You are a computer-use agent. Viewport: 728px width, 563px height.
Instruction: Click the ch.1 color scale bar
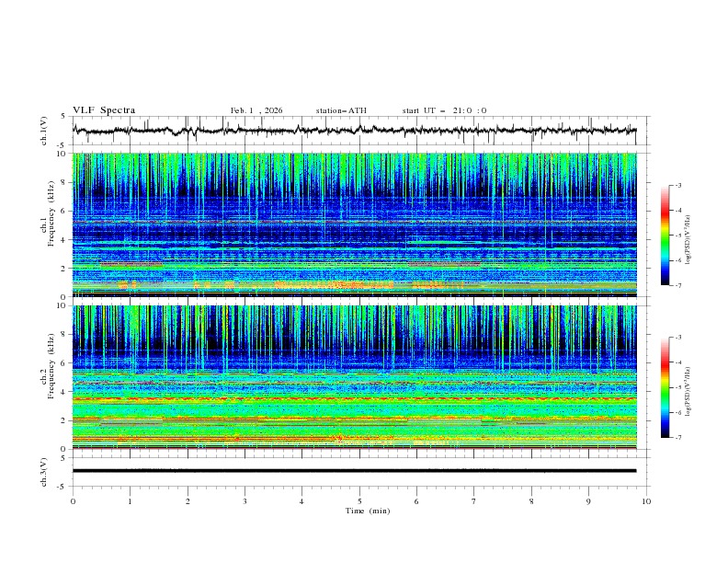(x=665, y=236)
